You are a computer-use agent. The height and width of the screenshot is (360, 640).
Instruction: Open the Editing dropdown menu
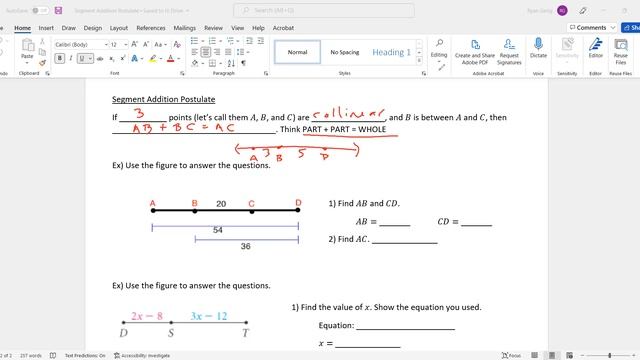pos(439,52)
